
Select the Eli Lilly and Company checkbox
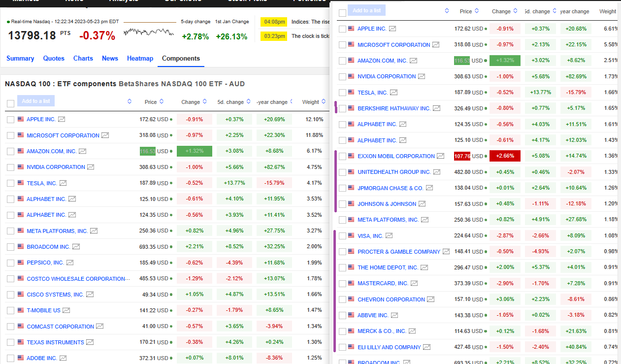tap(342, 347)
